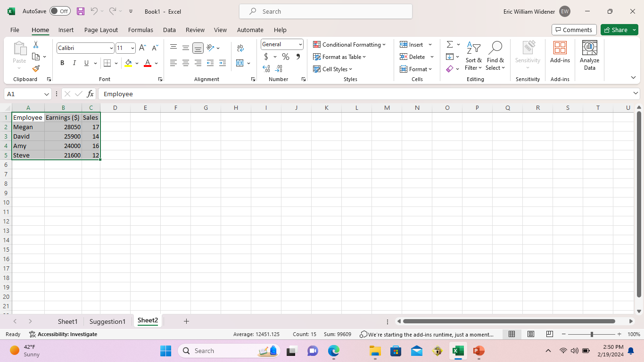The height and width of the screenshot is (362, 644).
Task: Click the Share button
Action: [x=615, y=30]
